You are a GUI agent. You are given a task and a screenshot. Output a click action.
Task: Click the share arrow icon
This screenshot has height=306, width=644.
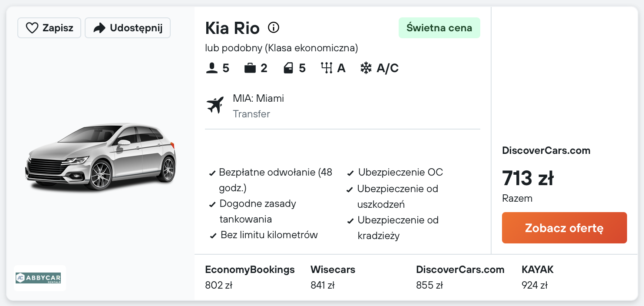(x=99, y=28)
